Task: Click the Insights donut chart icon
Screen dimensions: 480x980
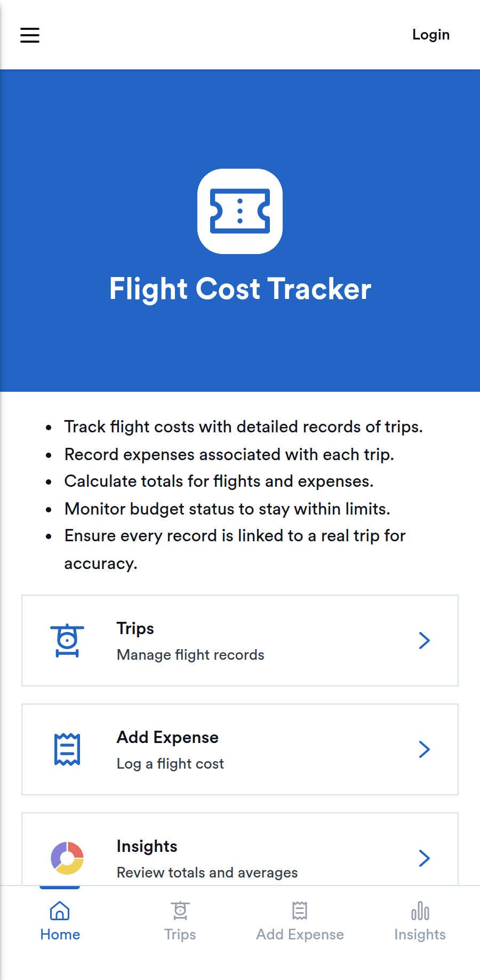Action: (67, 858)
